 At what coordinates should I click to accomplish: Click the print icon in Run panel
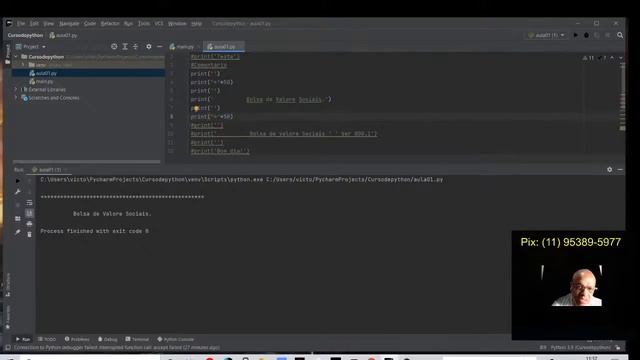click(29, 224)
